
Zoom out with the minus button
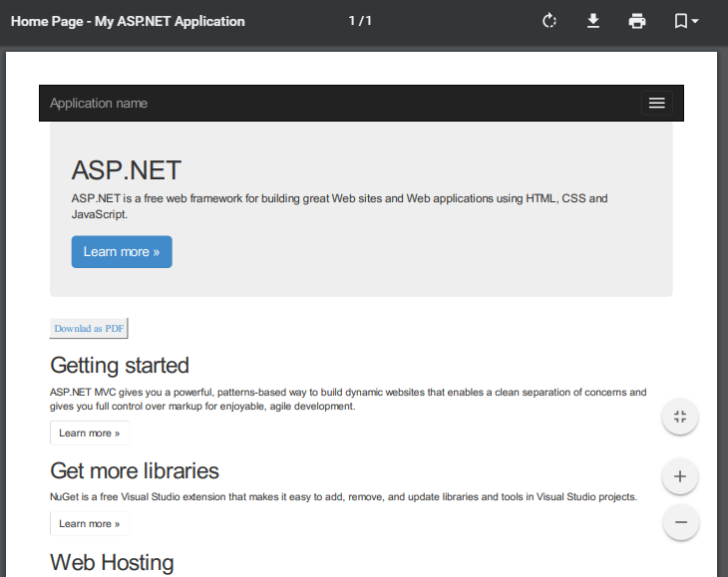click(680, 521)
